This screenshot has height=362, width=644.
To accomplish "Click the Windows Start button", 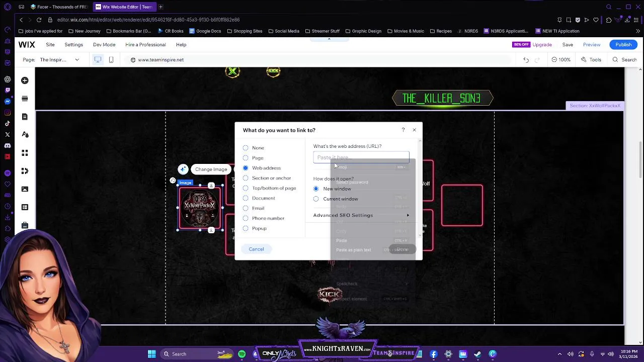I will coord(151,354).
